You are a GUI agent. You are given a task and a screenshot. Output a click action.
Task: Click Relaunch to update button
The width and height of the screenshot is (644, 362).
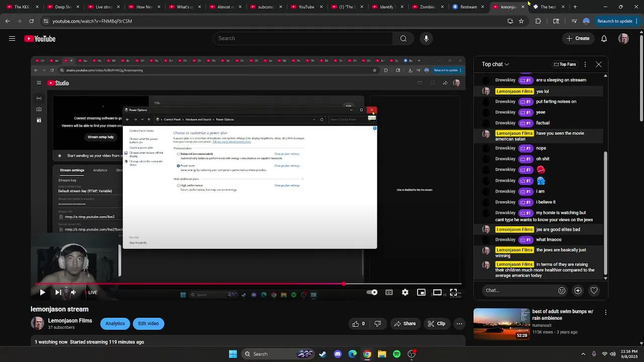615,21
